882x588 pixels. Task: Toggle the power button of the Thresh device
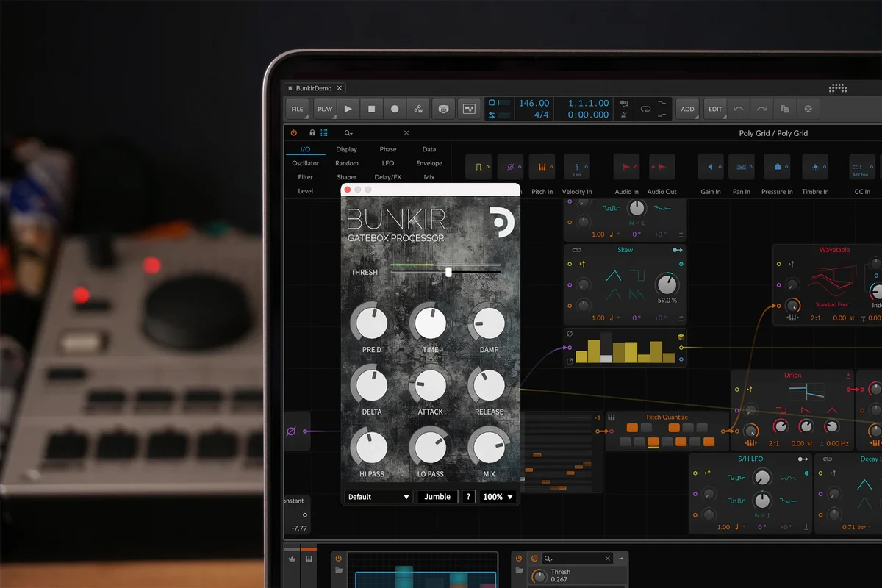[x=520, y=559]
